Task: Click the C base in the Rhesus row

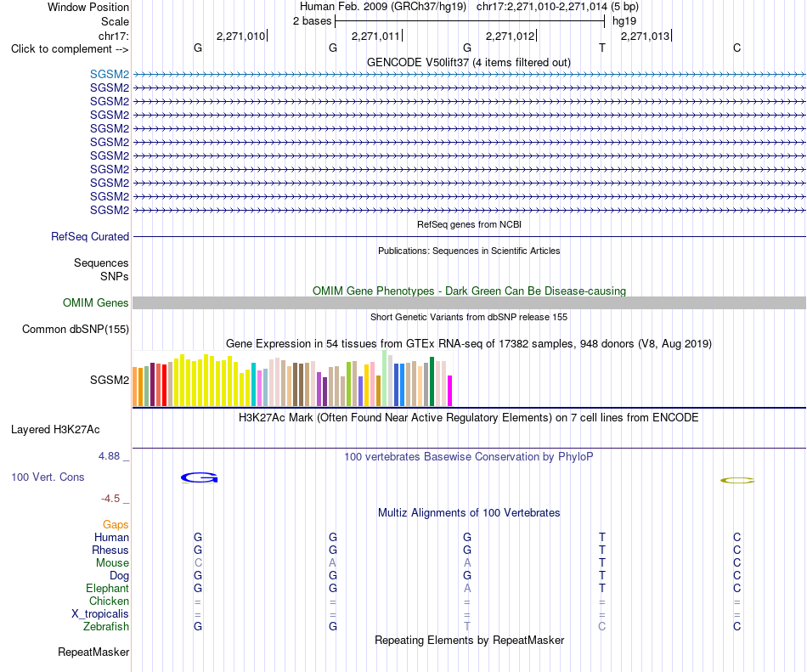Action: [x=737, y=550]
